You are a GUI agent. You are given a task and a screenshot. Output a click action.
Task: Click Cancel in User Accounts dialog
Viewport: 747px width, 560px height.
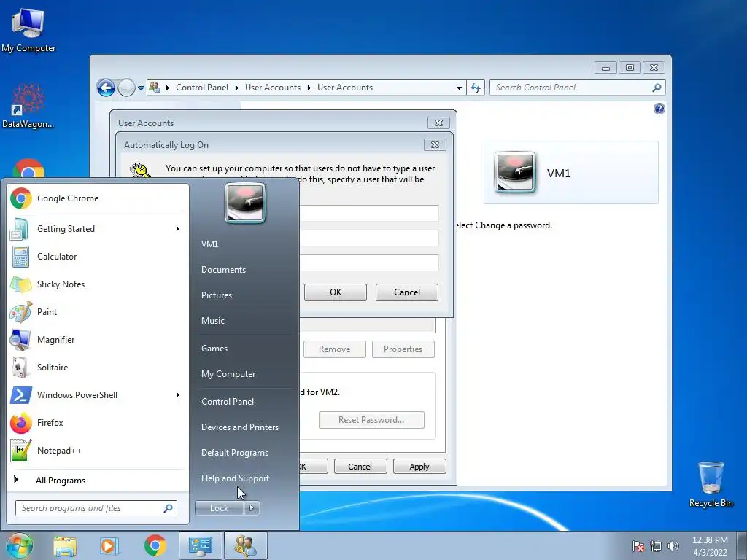360,467
